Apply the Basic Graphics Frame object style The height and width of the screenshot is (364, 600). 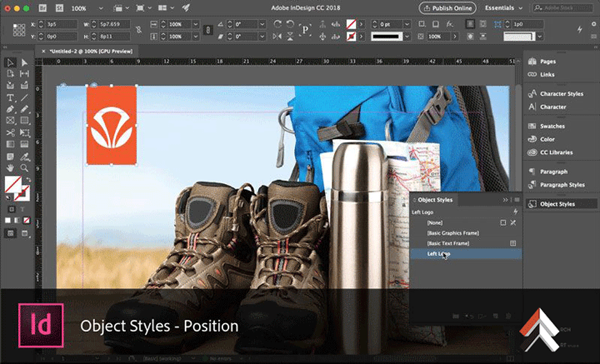pyautogui.click(x=452, y=233)
